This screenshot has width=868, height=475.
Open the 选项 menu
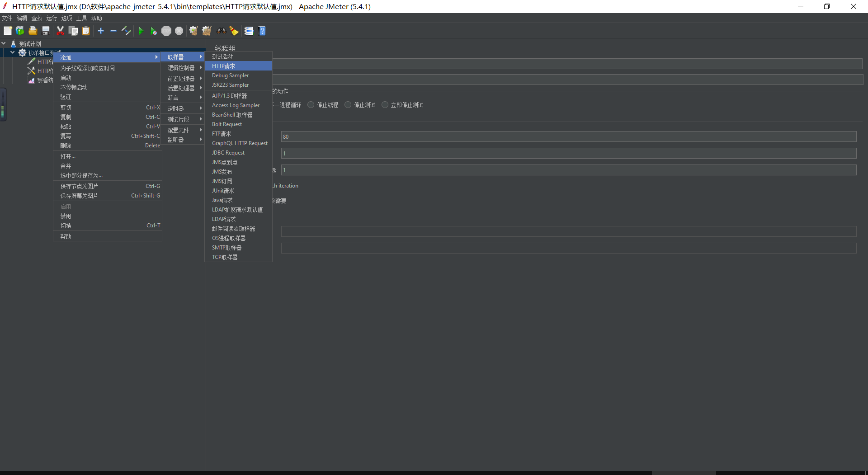(x=66, y=18)
